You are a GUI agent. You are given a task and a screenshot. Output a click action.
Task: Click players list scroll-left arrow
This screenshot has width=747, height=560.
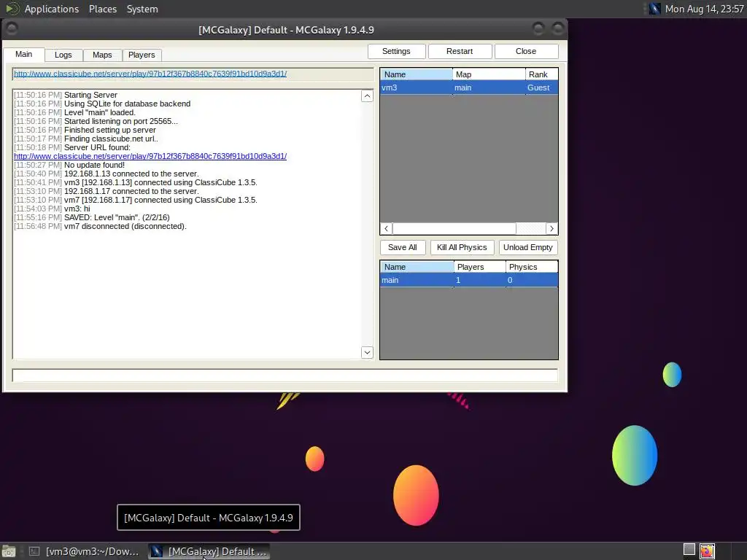point(387,228)
